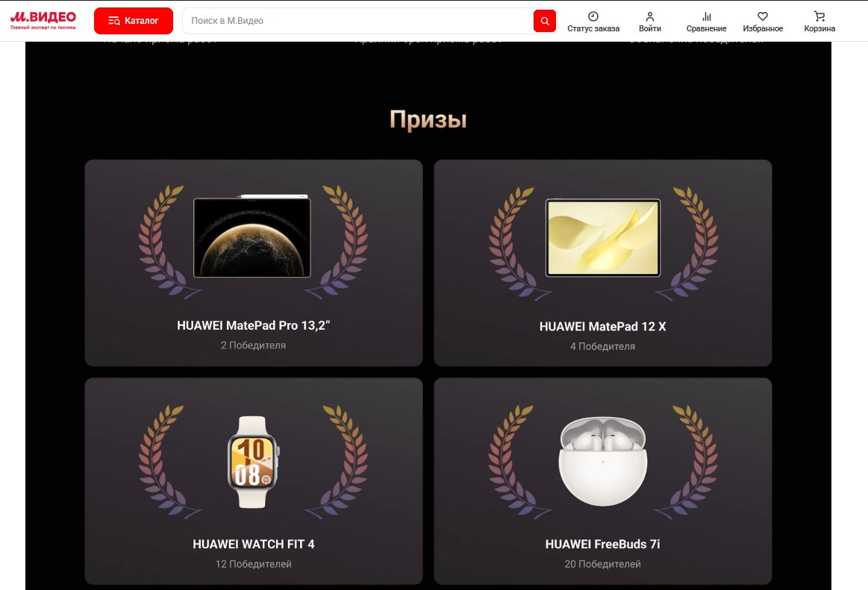Select the HUAWEI FreeBuds 7i title
The width and height of the screenshot is (868, 590).
[x=602, y=545]
